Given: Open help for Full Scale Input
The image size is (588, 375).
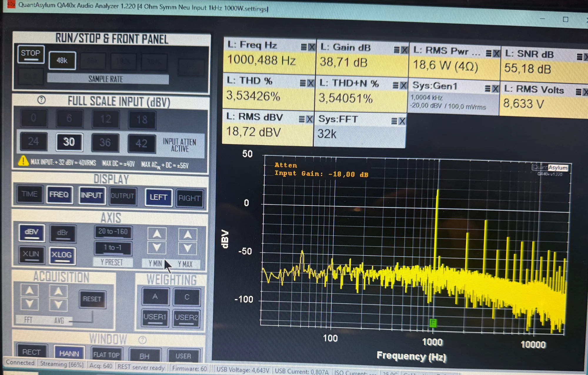Looking at the screenshot, I should tap(41, 100).
